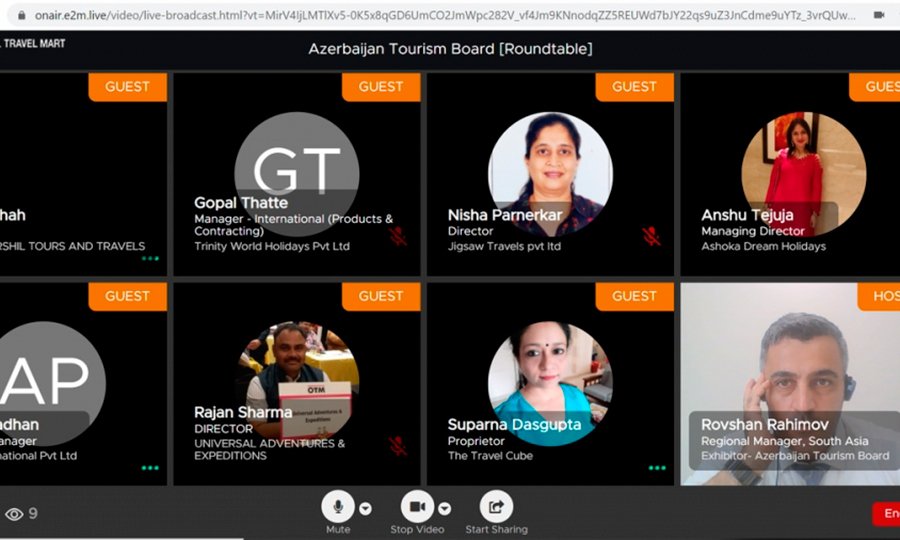The image size is (900, 540).
Task: Select Anshu Tejuja's profile photo
Action: pyautogui.click(x=804, y=174)
